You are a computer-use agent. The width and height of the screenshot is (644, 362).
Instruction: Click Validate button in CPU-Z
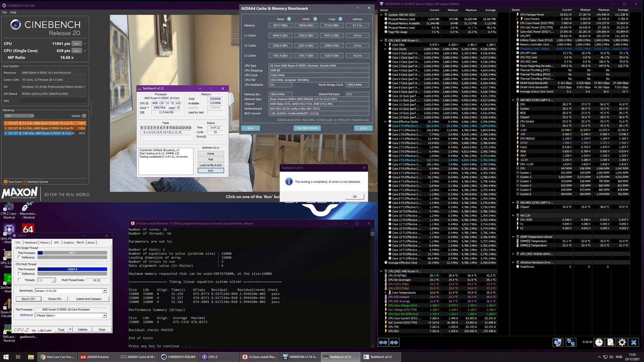click(83, 329)
